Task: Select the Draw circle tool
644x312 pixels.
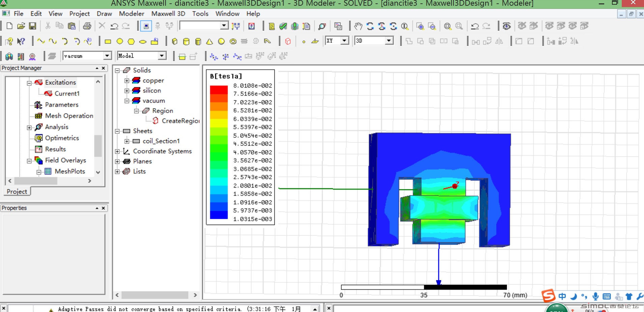Action: pyautogui.click(x=120, y=41)
